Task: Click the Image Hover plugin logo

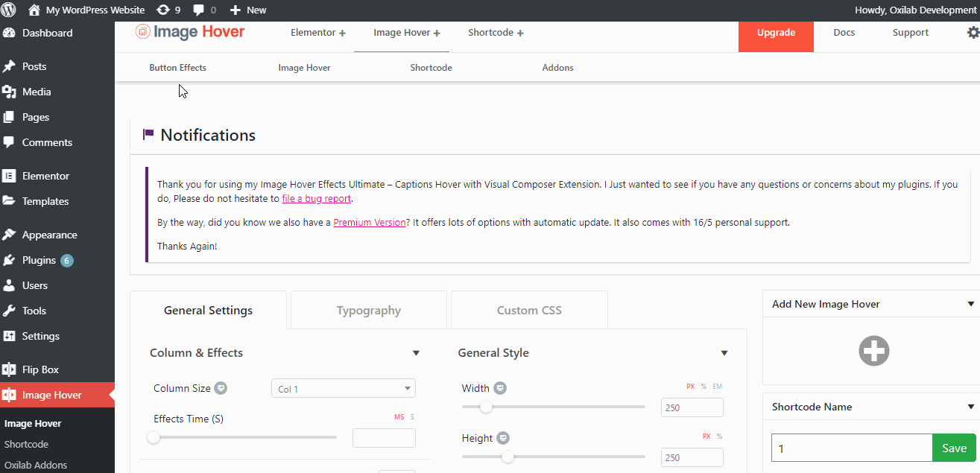Action: coord(190,32)
